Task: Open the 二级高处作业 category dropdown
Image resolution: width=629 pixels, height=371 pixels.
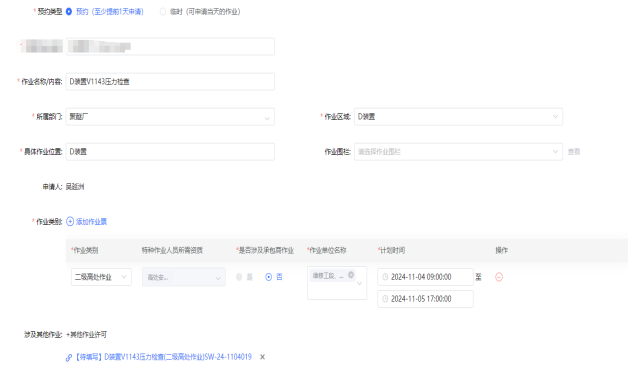Action: point(101,277)
